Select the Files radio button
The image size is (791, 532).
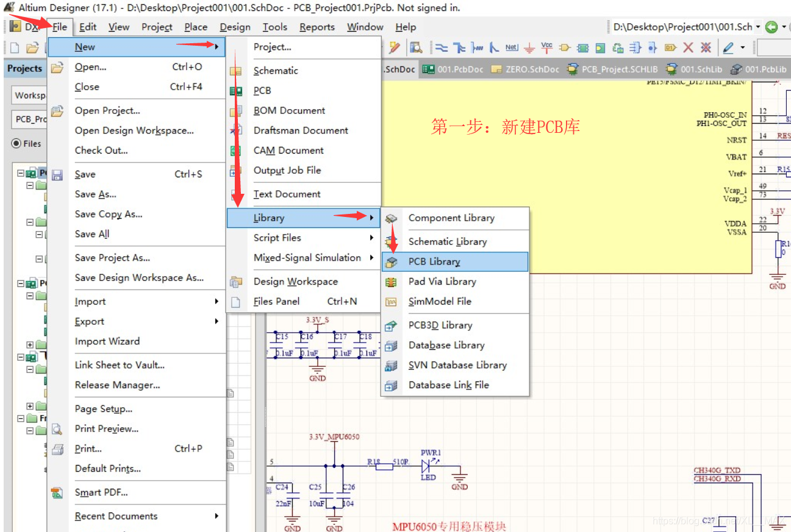[x=16, y=144]
